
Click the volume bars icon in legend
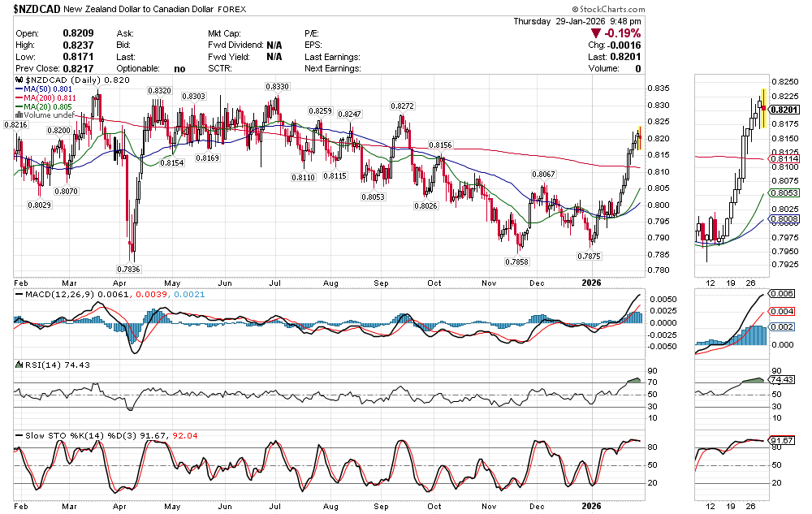tap(20, 114)
